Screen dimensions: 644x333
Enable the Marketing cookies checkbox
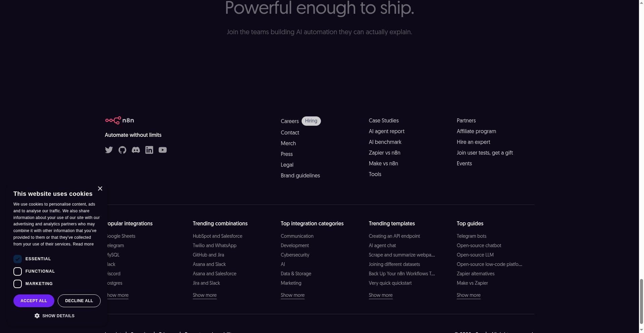[x=17, y=284]
